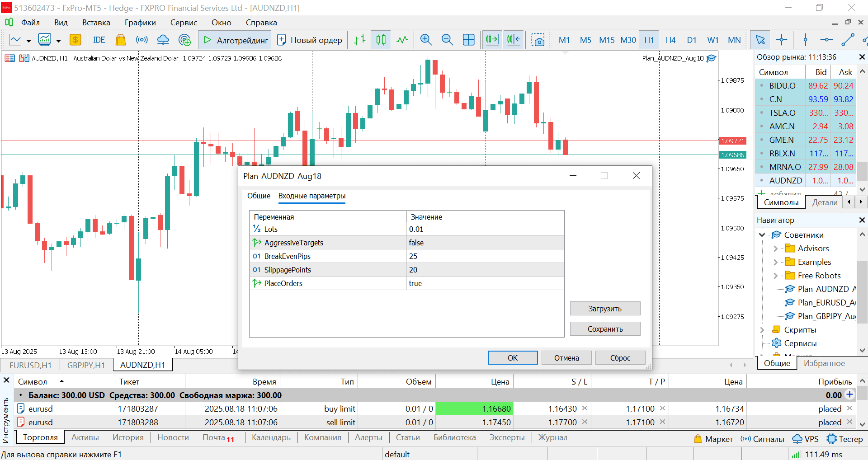The image size is (868, 460).
Task: Open the indicators dropdown arrow
Action: (58, 41)
